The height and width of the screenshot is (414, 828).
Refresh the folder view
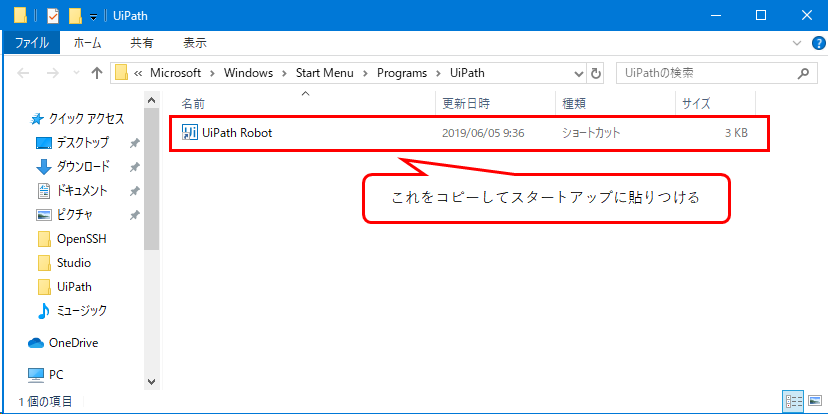click(x=596, y=73)
